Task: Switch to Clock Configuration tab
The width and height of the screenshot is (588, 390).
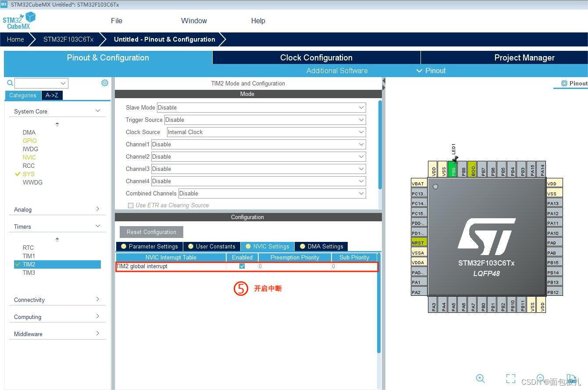Action: [316, 57]
